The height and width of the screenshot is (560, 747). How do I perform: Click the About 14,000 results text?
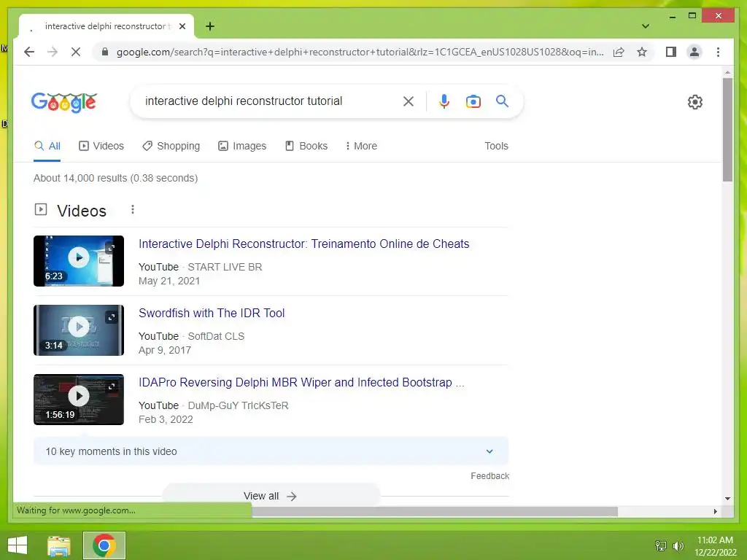pos(115,178)
